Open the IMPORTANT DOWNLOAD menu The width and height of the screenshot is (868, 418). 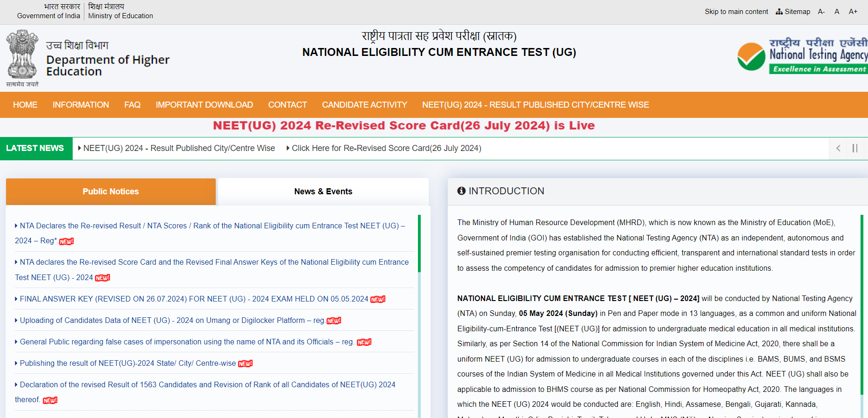204,105
